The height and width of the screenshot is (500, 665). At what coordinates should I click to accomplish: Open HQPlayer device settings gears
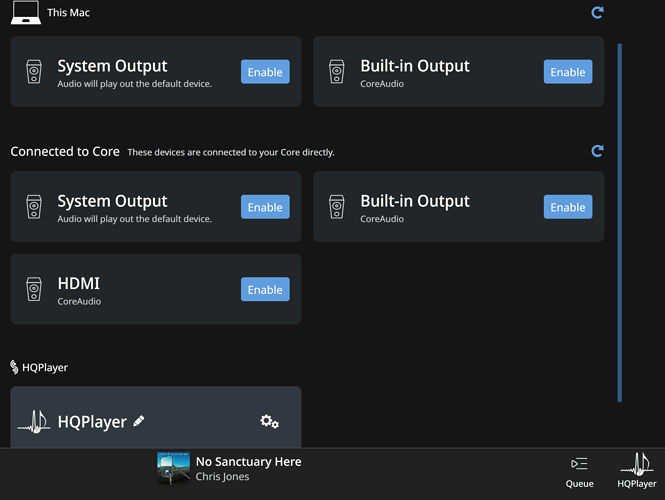click(269, 422)
